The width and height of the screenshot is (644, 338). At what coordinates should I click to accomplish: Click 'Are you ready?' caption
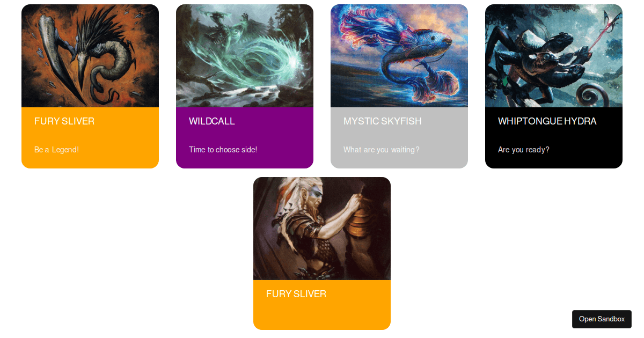[x=524, y=150]
